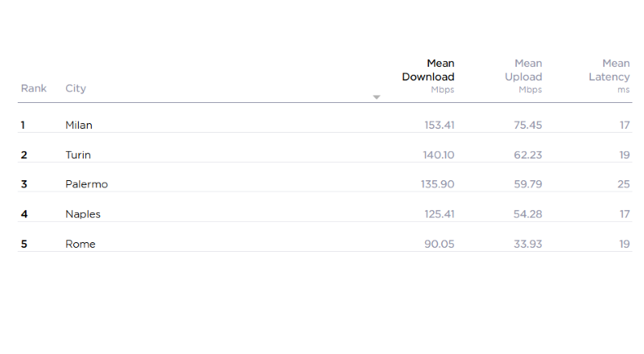Click Turin's download speed 140.10
This screenshot has height=354, width=644.
(x=438, y=154)
